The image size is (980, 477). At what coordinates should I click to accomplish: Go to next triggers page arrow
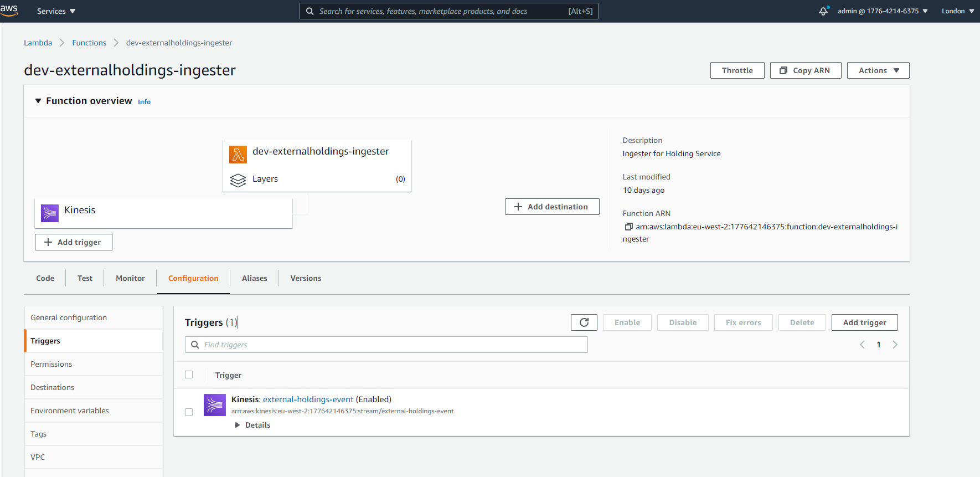[x=895, y=345]
